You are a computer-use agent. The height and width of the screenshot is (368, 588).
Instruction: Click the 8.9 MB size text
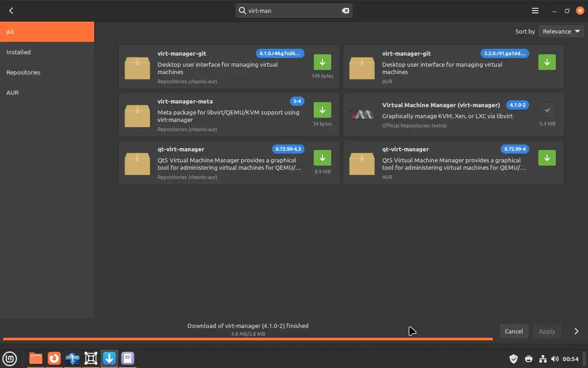(322, 172)
